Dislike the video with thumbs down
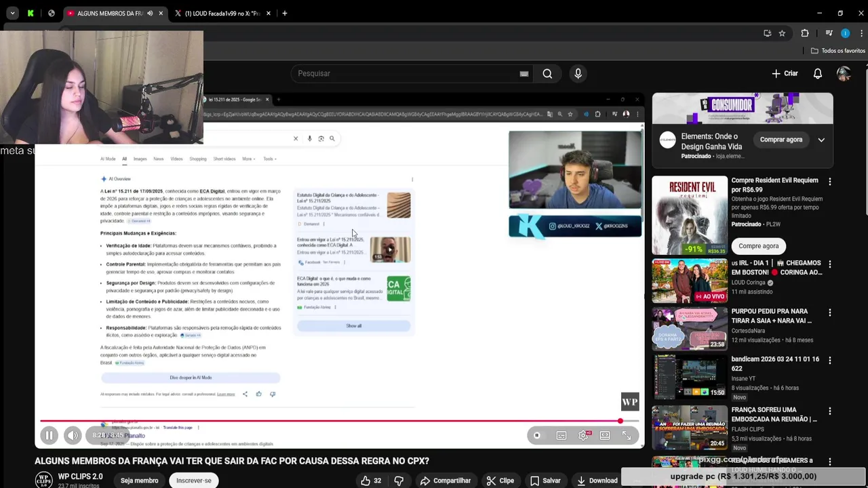This screenshot has width=868, height=488. (x=399, y=481)
